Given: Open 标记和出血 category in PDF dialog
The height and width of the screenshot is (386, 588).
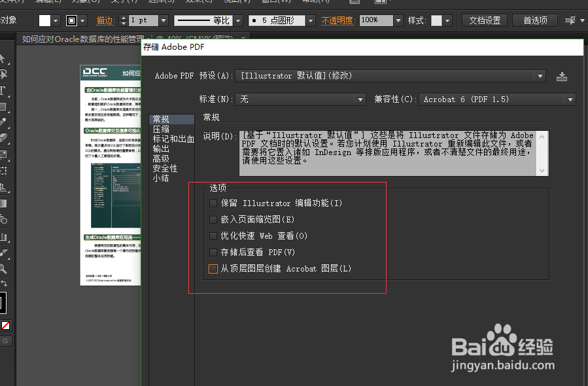Looking at the screenshot, I should 173,139.
